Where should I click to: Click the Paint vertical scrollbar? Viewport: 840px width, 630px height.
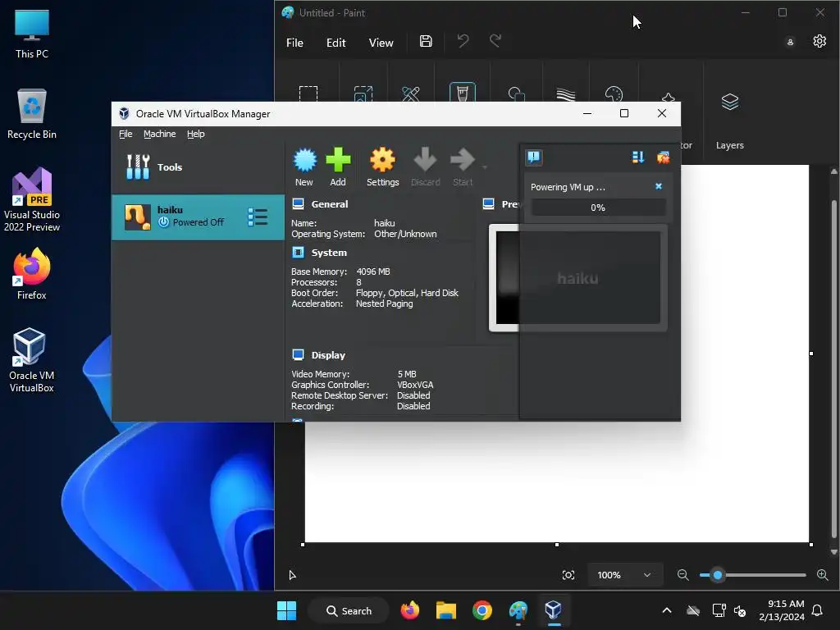click(x=833, y=368)
